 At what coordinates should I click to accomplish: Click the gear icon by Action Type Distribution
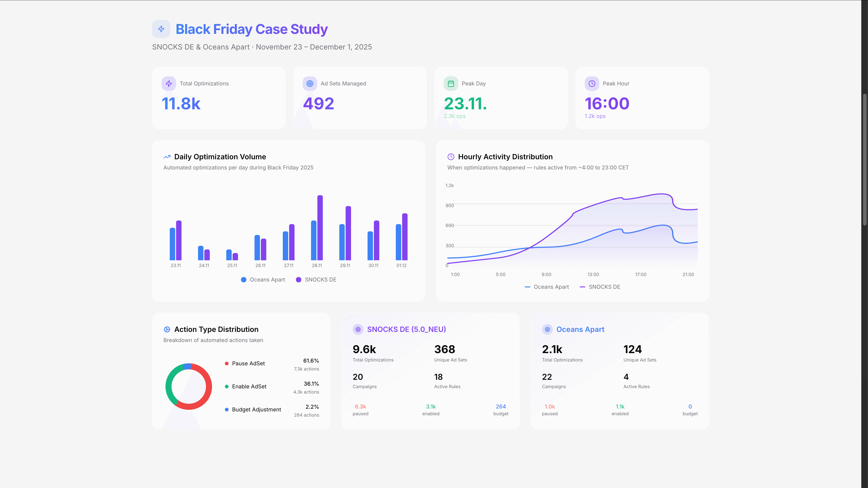167,329
